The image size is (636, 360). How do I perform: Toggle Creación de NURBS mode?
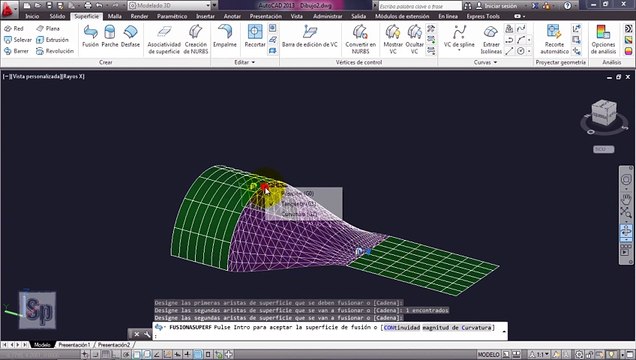pos(196,39)
